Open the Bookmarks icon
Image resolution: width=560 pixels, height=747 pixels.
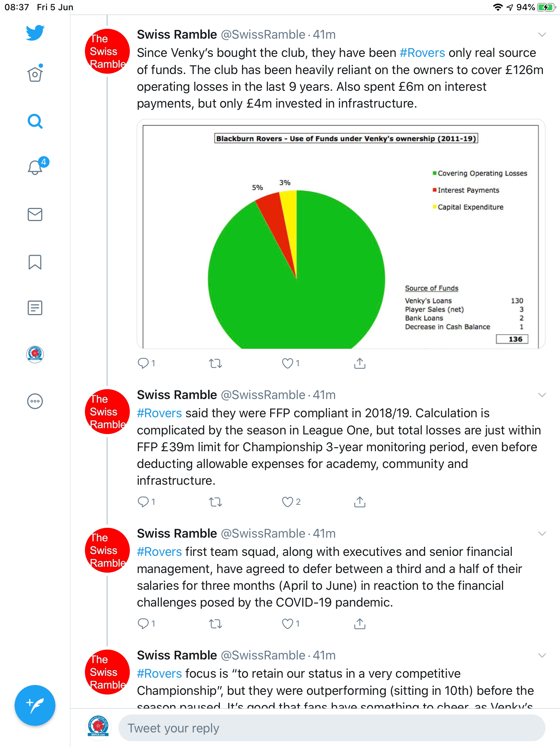click(x=35, y=262)
